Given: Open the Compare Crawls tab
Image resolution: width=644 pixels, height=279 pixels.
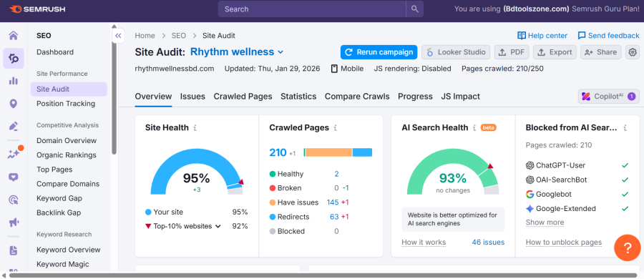Looking at the screenshot, I should tap(357, 97).
